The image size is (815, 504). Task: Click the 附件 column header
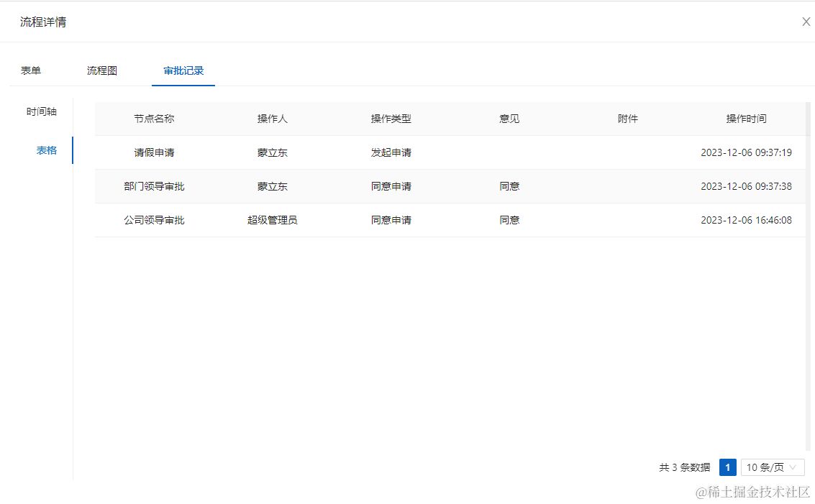tap(628, 119)
